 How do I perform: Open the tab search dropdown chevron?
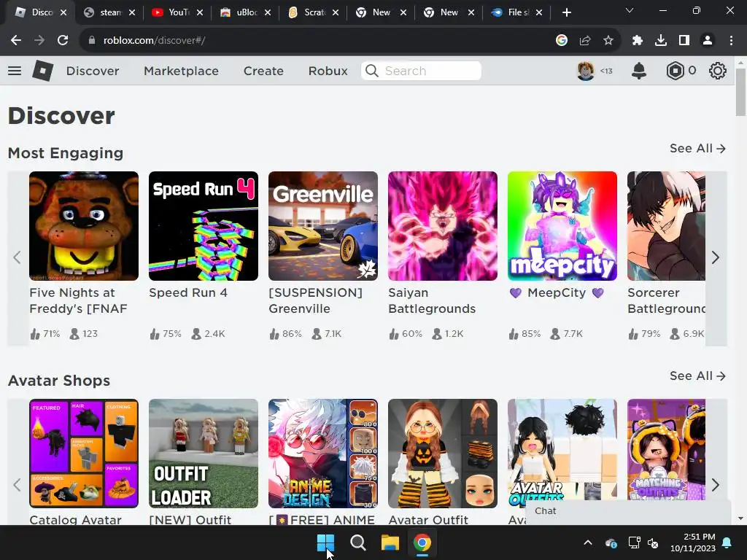(630, 10)
